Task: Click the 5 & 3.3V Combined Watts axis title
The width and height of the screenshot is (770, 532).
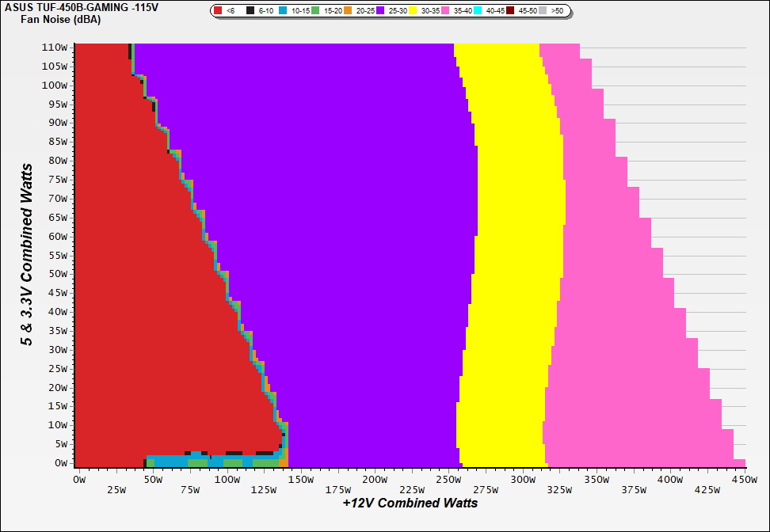Action: pos(28,255)
